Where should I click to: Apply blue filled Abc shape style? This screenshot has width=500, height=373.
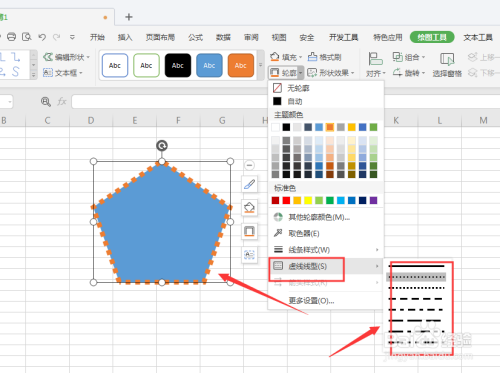[x=209, y=65]
